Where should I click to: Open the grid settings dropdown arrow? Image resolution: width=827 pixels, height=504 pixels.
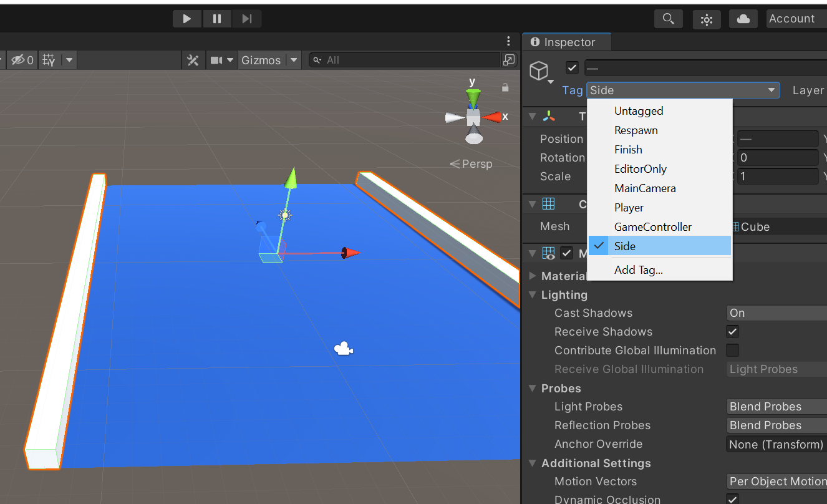coord(69,61)
